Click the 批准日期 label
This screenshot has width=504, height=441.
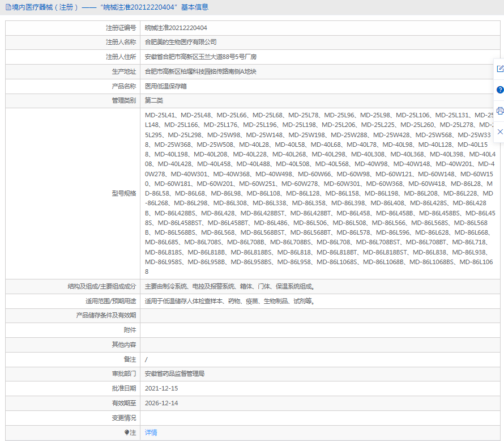pos(124,388)
